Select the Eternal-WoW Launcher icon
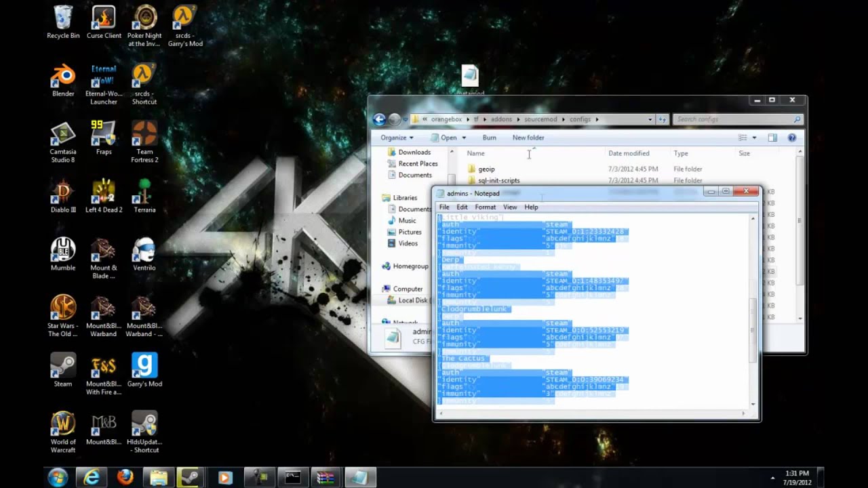 [x=104, y=85]
